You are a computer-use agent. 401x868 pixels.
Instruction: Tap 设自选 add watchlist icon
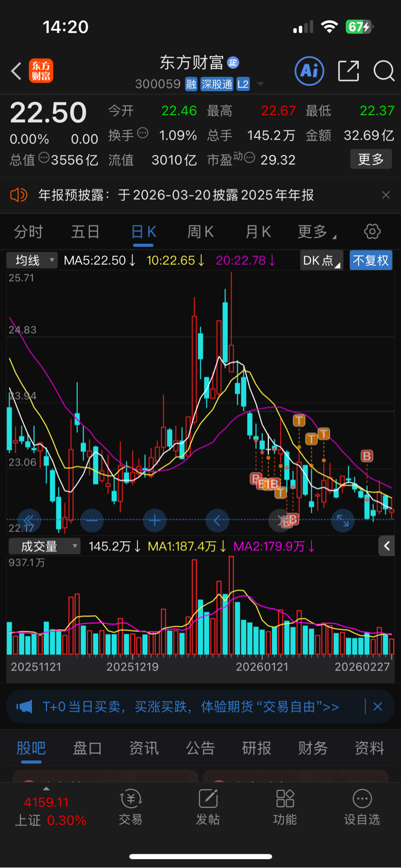tap(362, 807)
